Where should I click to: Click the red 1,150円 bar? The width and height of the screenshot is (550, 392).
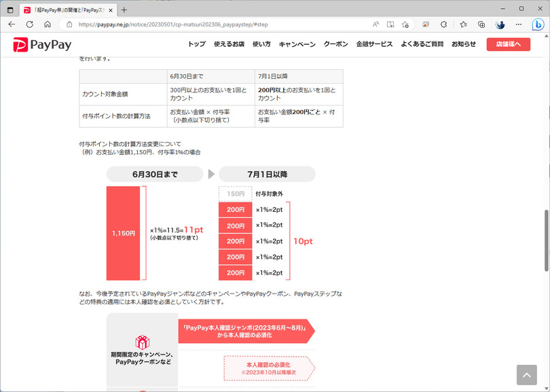pos(123,233)
